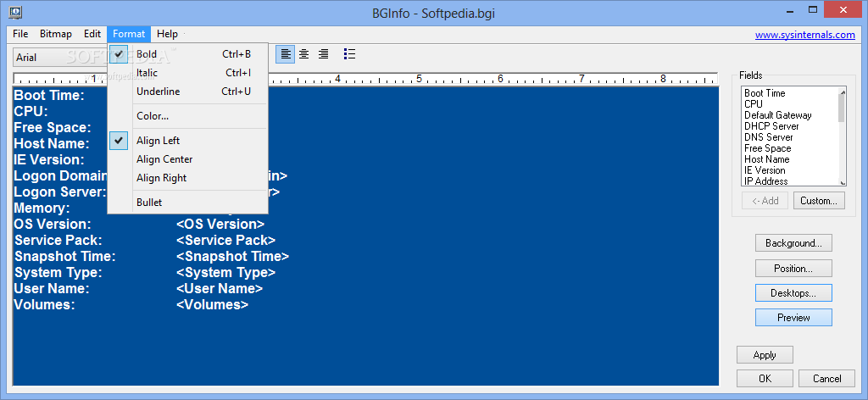Open the Edit menu
The height and width of the screenshot is (400, 868).
92,34
